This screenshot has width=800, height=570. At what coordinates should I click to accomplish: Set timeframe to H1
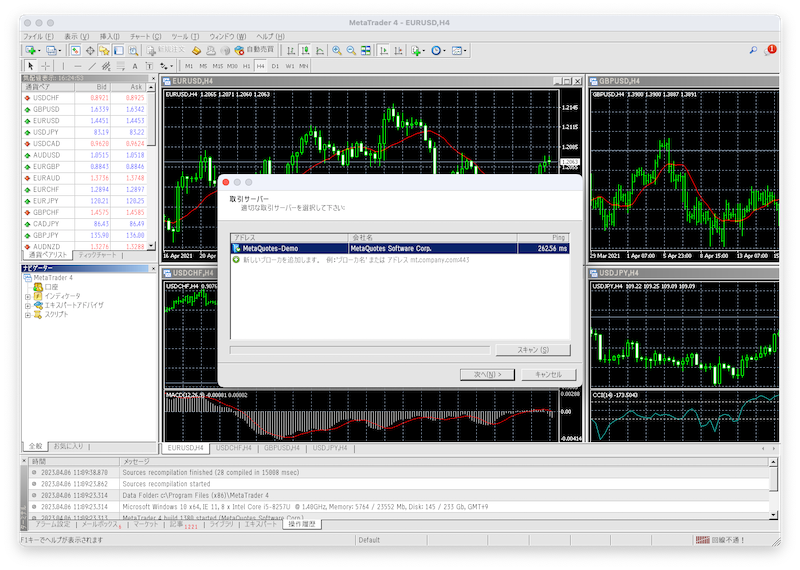pyautogui.click(x=246, y=66)
